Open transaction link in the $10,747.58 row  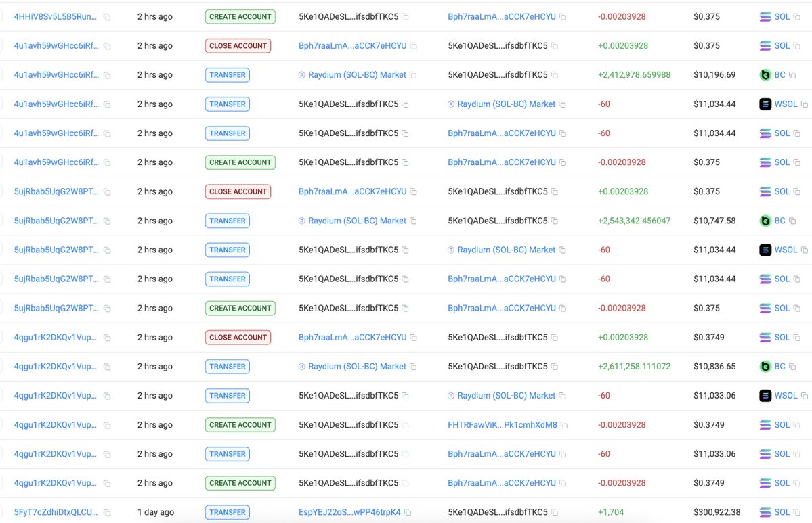pyautogui.click(x=56, y=221)
